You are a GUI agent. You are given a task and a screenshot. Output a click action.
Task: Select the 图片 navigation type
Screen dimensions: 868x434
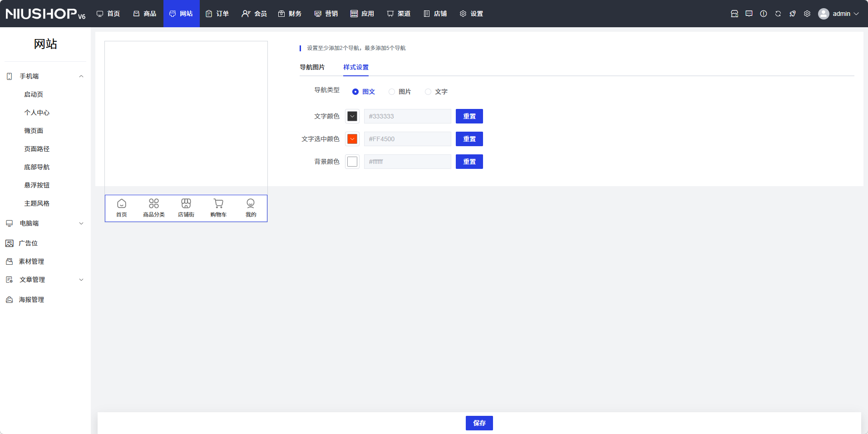[392, 92]
